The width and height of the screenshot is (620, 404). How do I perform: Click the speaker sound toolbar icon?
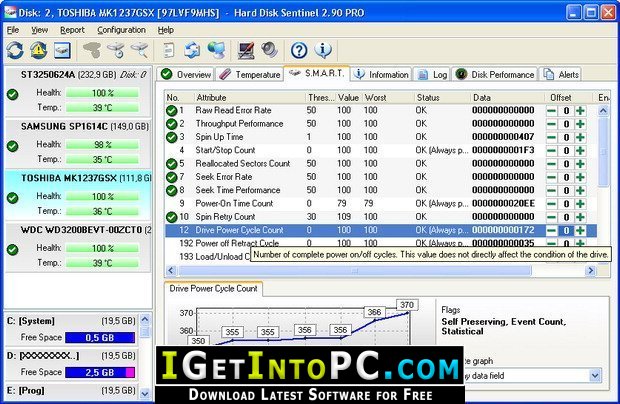coord(270,50)
